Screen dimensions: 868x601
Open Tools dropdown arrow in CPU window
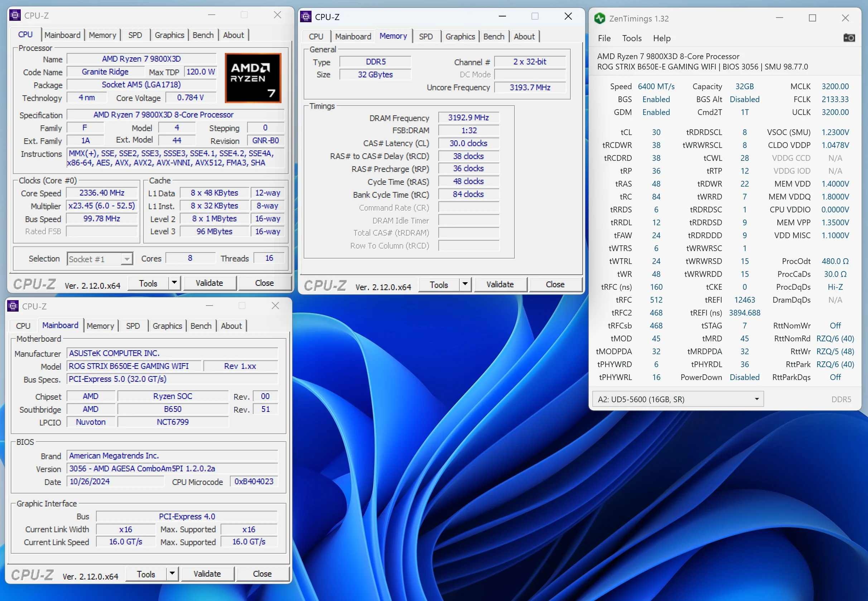(x=174, y=283)
